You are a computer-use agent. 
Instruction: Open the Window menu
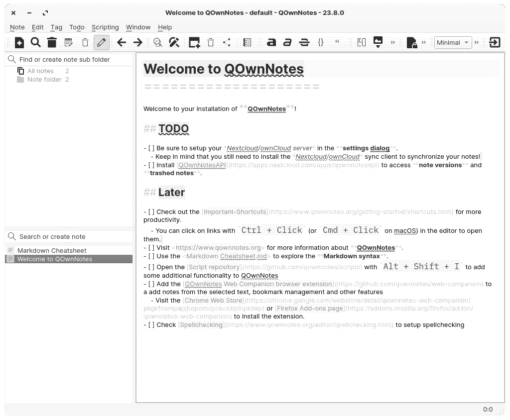(138, 27)
